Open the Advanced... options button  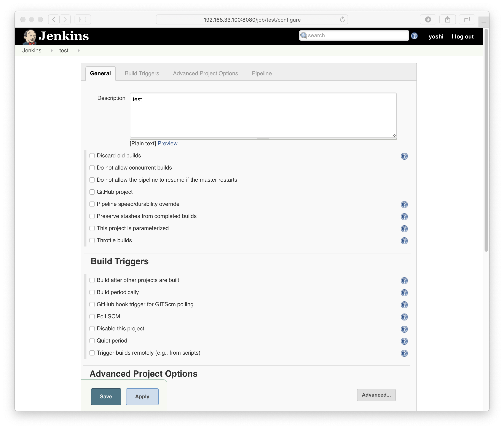[376, 395]
